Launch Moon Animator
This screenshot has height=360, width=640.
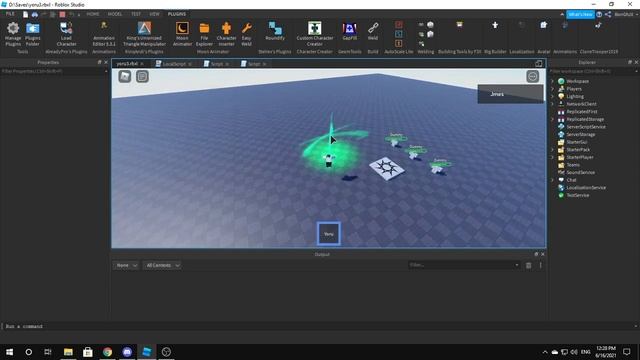point(182,34)
